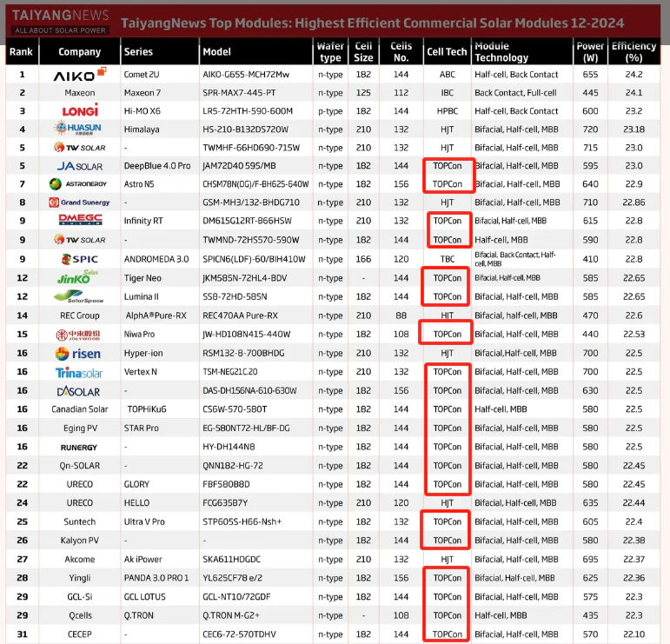Open the JA Solar logo
The height and width of the screenshot is (644, 670).
(x=80, y=165)
